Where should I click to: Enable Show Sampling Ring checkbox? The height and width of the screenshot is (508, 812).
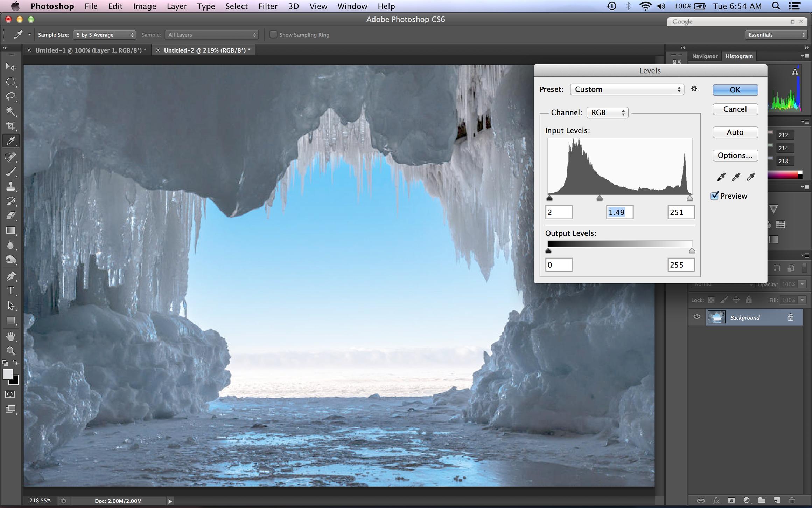[x=273, y=35]
